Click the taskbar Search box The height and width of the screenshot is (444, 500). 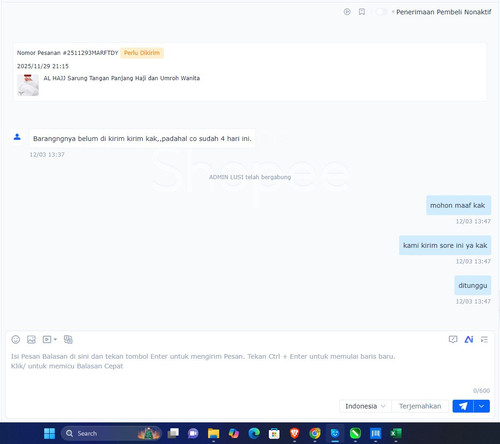click(x=111, y=433)
